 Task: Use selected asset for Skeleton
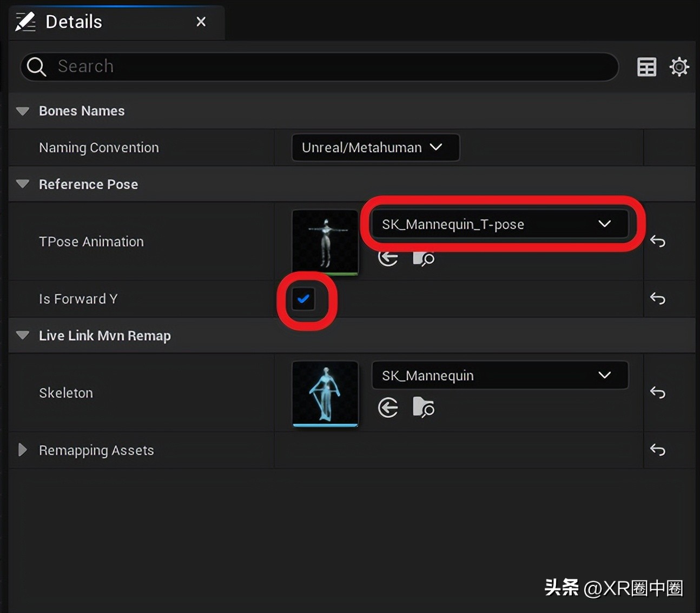coord(388,408)
